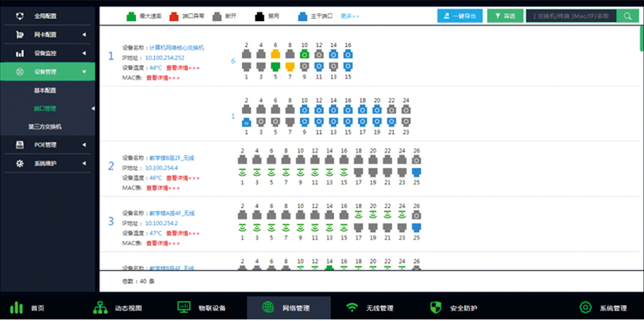
Task: Click the 无线管理 wifi icon
Action: tap(352, 308)
